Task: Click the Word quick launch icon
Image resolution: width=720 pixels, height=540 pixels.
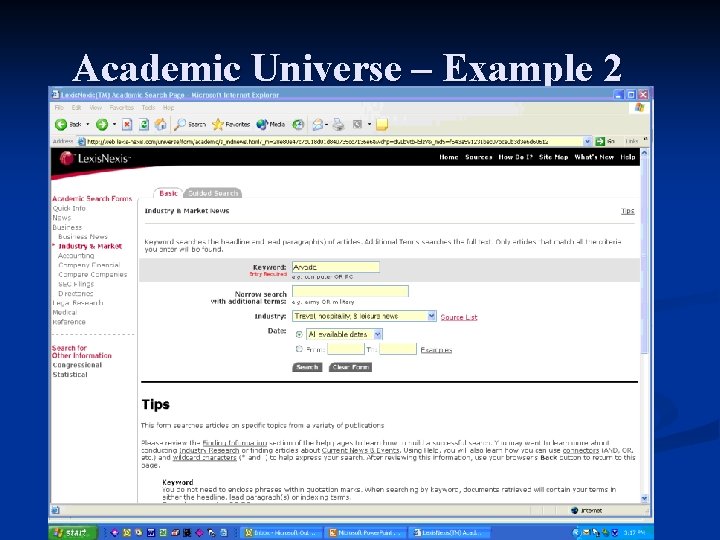Action: [151, 533]
